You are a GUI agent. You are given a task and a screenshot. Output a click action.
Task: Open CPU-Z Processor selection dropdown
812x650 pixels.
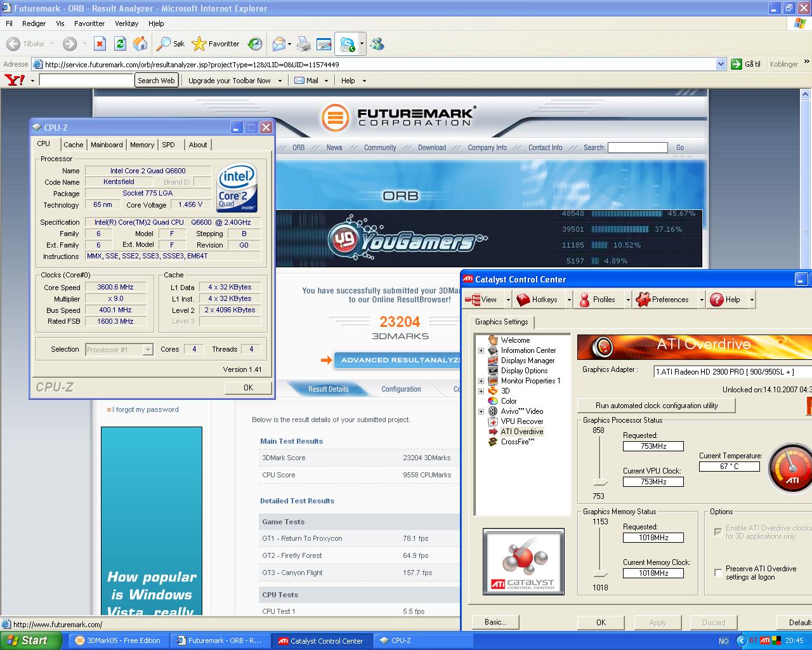[x=148, y=350]
